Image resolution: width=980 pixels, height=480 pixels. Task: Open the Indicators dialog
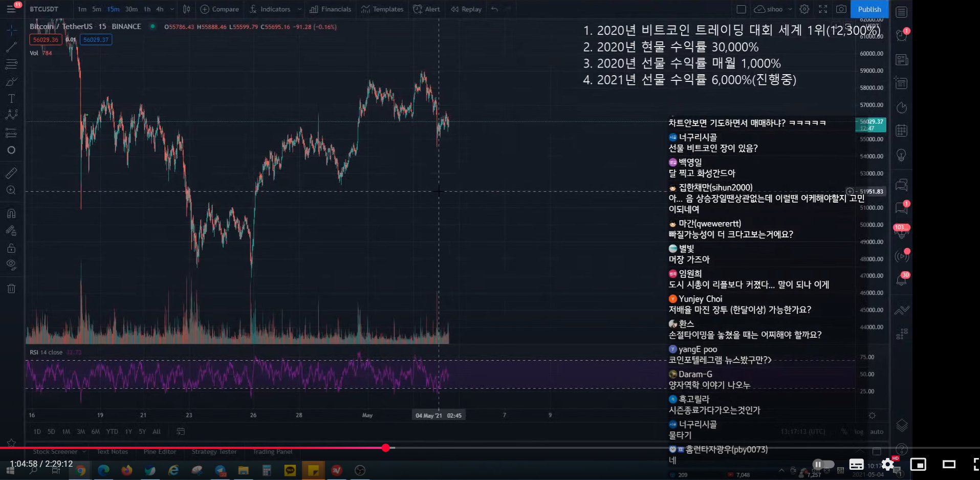pyautogui.click(x=270, y=9)
